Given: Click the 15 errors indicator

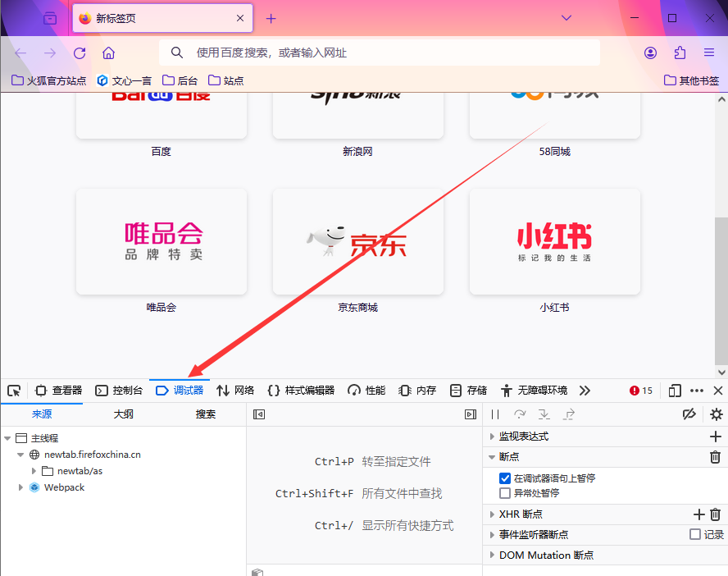Looking at the screenshot, I should [641, 391].
